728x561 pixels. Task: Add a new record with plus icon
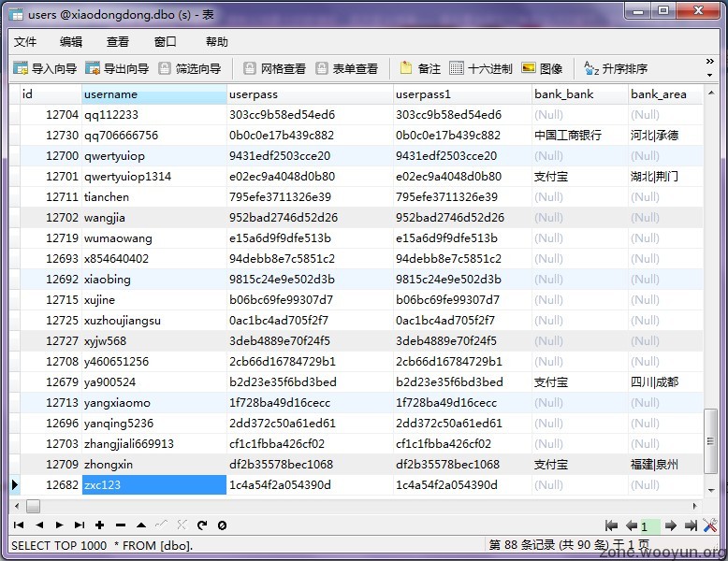(99, 525)
